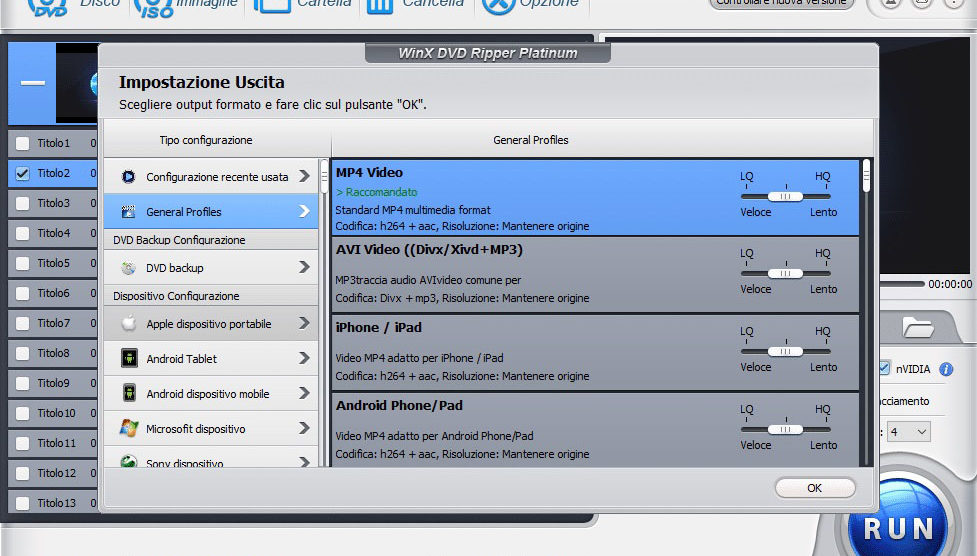Click General Profiles category icon
This screenshot has height=556, width=977.
pos(128,212)
